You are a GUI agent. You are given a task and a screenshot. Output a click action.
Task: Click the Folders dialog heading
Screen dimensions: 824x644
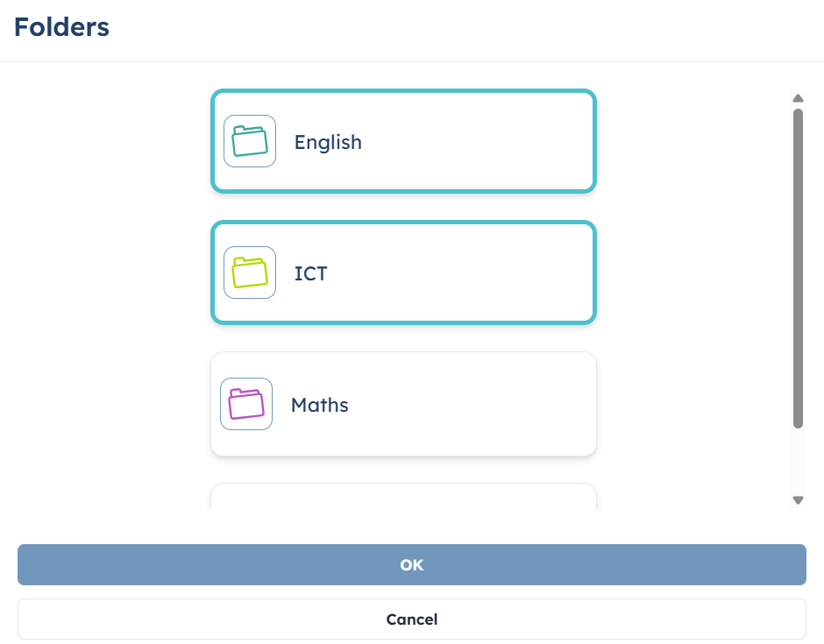click(x=61, y=27)
